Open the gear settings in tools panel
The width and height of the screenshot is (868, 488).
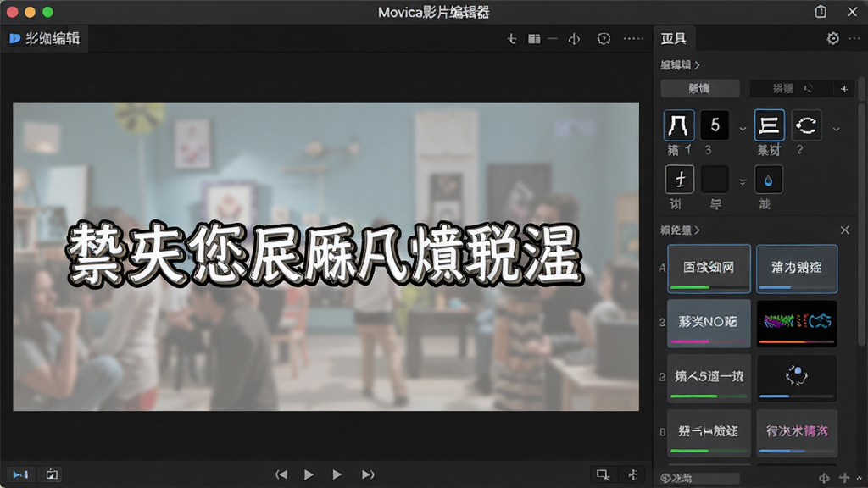832,38
